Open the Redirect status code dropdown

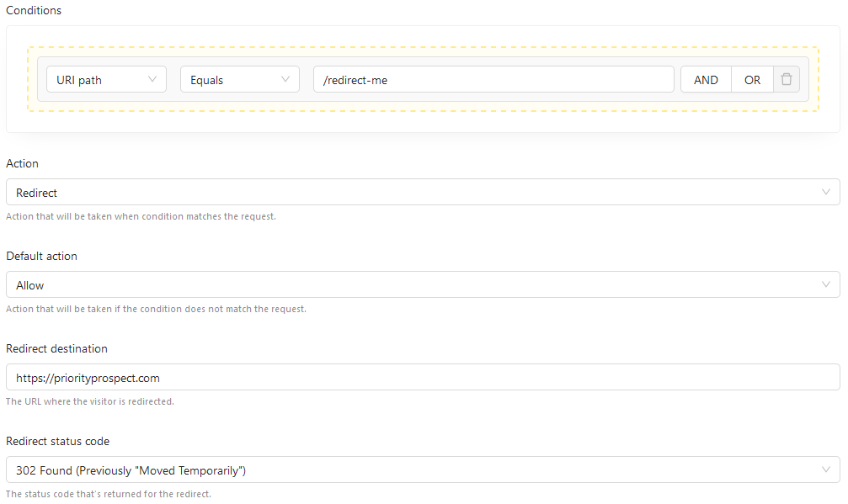pyautogui.click(x=423, y=470)
